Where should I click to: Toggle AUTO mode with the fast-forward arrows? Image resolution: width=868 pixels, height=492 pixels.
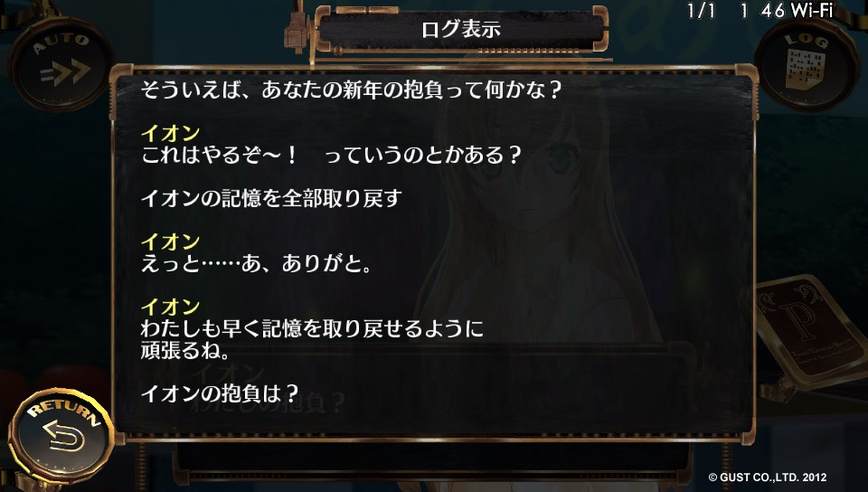61,63
